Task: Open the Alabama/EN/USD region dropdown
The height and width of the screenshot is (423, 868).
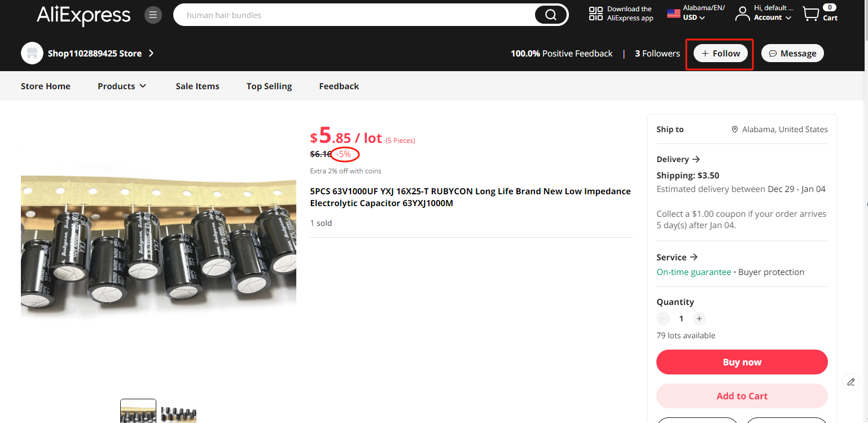Action: point(696,13)
